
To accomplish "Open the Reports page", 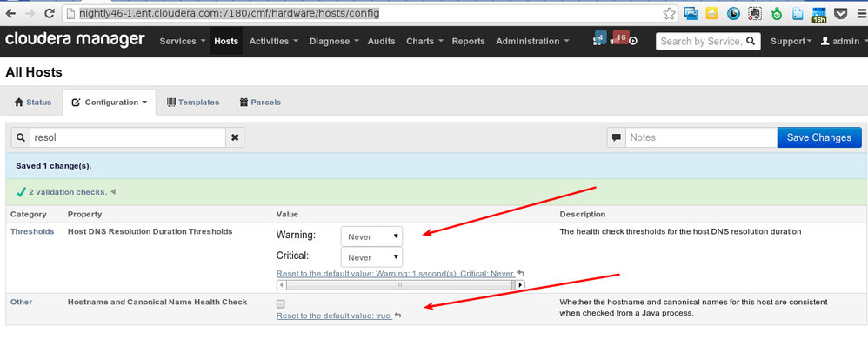I will pyautogui.click(x=468, y=41).
